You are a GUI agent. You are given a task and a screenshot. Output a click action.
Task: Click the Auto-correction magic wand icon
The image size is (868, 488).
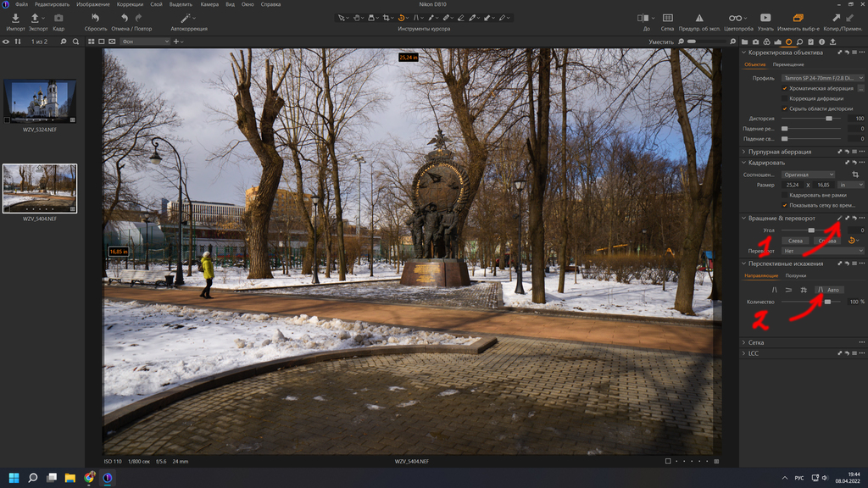[186, 18]
